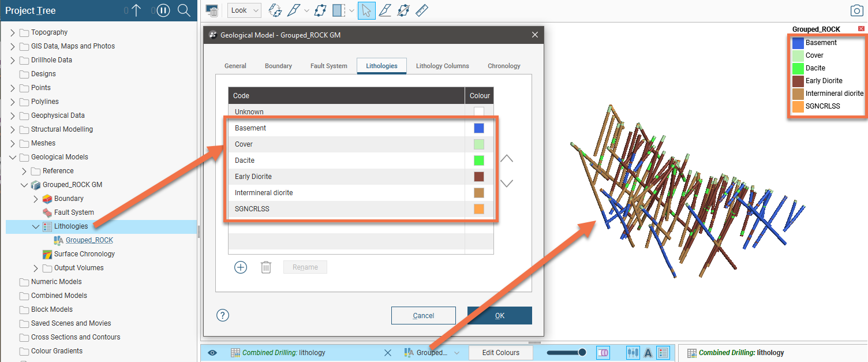Viewport: 868px width, 362px height.
Task: Click the camera screenshot icon
Action: pos(857,10)
